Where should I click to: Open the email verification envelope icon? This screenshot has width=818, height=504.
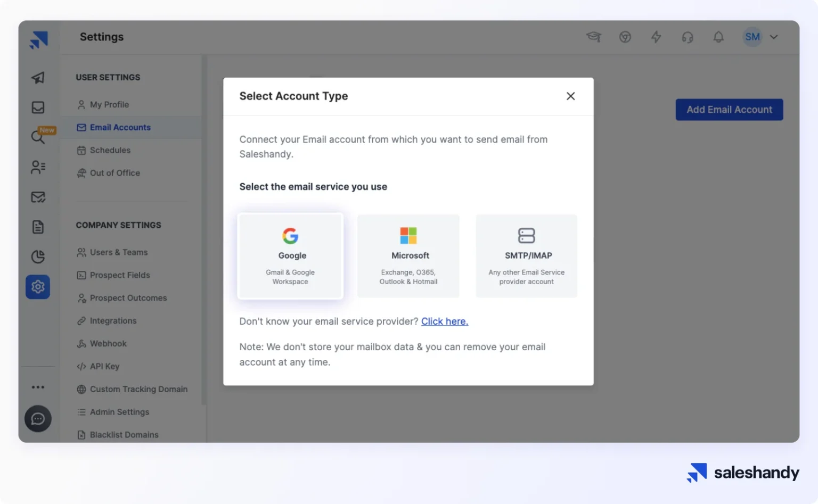(37, 197)
